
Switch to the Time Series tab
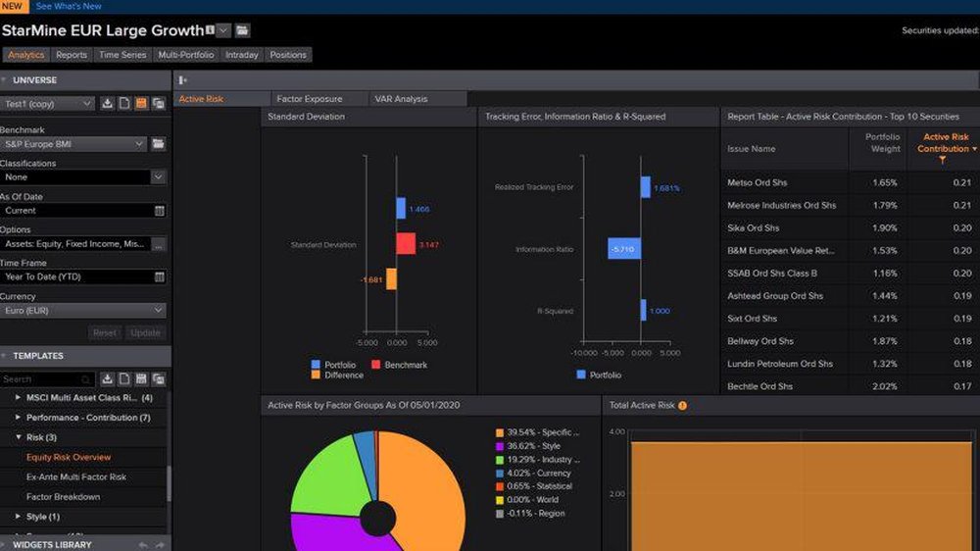pos(122,55)
